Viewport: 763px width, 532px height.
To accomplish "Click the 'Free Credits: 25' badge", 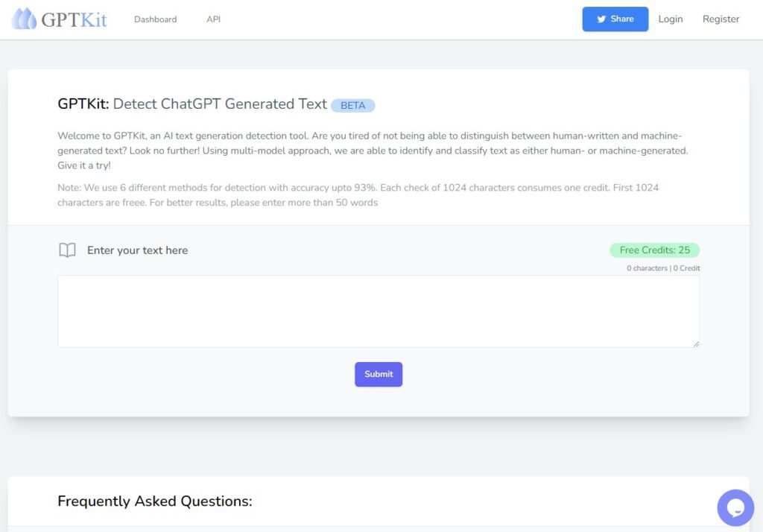I will [654, 250].
